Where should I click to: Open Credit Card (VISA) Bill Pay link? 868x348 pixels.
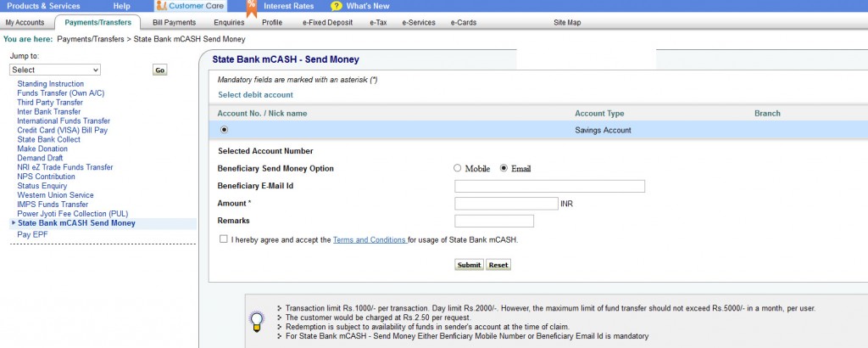coord(62,130)
